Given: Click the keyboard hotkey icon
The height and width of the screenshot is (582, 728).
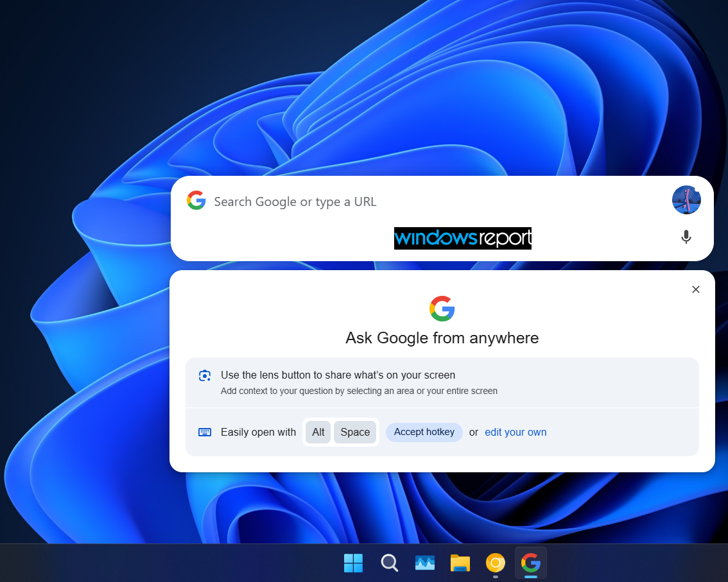Looking at the screenshot, I should coord(205,432).
